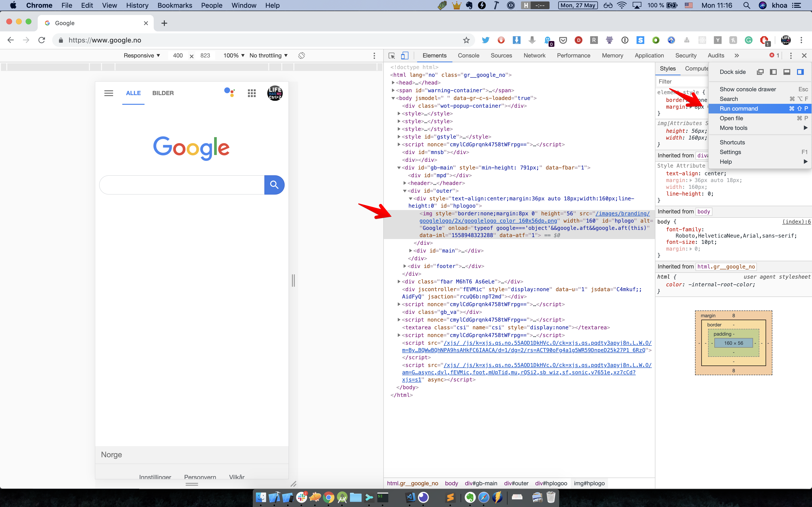
Task: Click the reload page icon
Action: tap(42, 40)
